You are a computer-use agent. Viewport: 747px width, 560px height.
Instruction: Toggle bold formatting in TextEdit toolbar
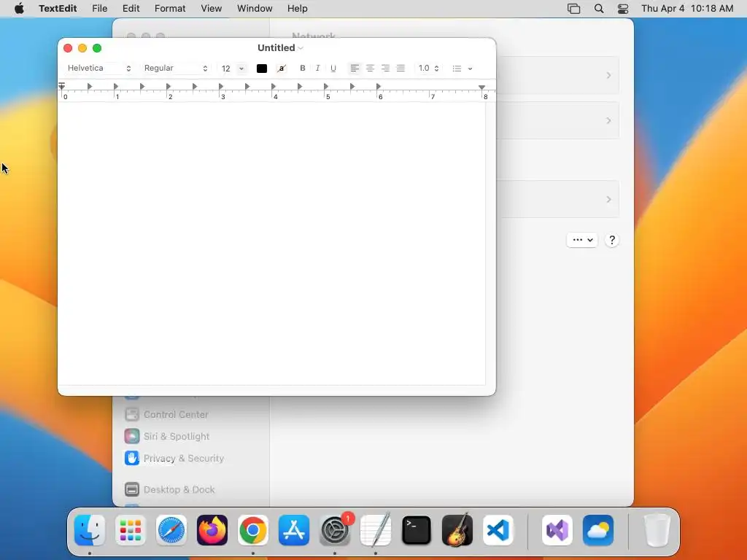[302, 68]
